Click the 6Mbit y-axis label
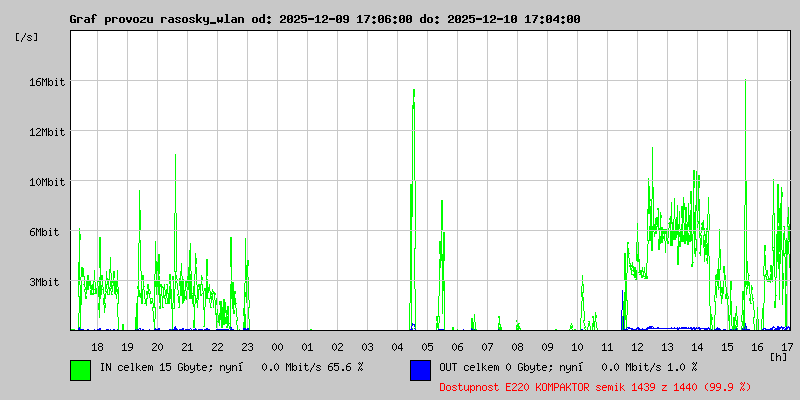The width and height of the screenshot is (800, 400). 49,232
